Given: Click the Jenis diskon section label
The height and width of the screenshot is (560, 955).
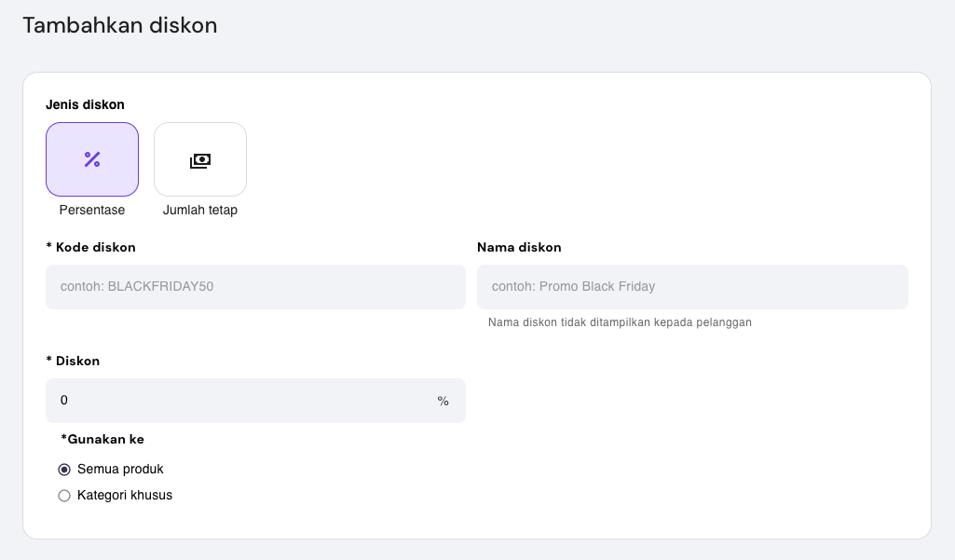Looking at the screenshot, I should coord(85,104).
